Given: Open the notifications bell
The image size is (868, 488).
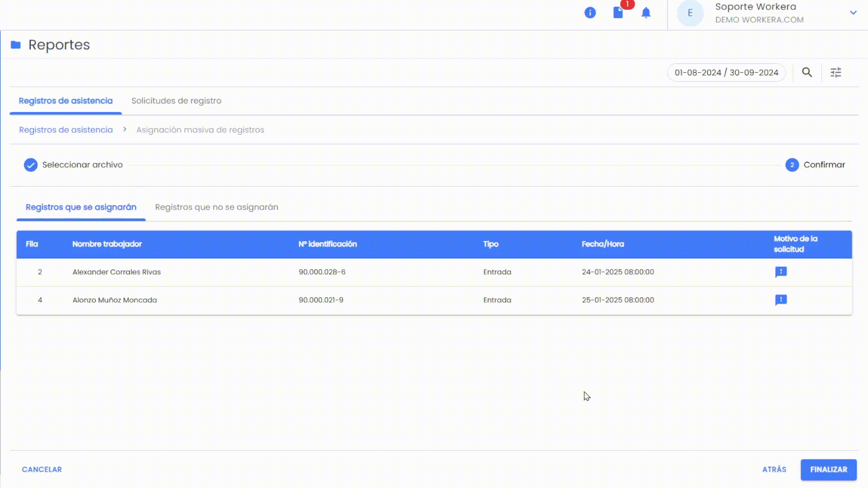Looking at the screenshot, I should [x=646, y=13].
